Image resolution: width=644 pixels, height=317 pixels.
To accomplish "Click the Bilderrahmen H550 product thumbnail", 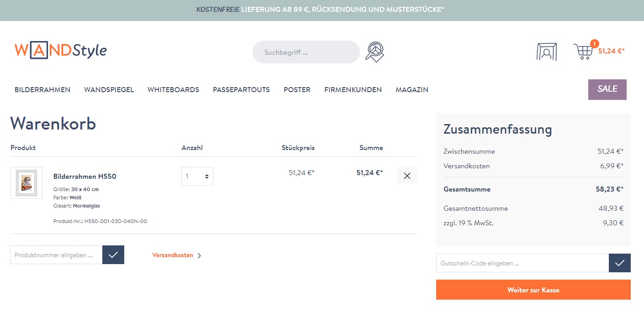I will pos(26,183).
